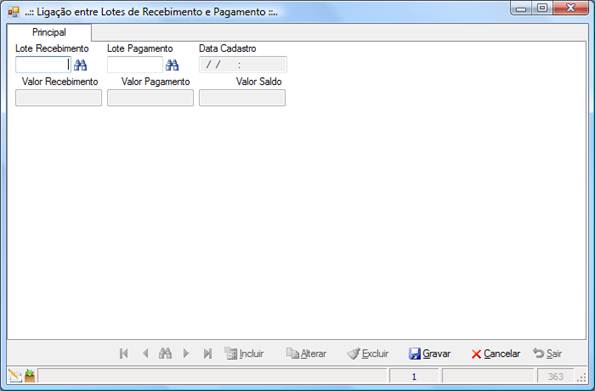Open Lote Recebimento search binoculars
This screenshot has height=391, width=595.
click(x=80, y=65)
